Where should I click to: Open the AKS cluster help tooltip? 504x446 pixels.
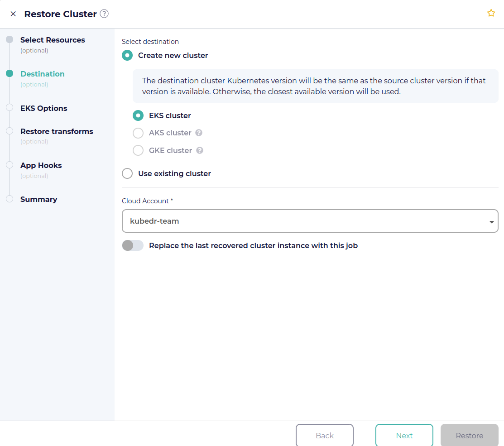199,133
